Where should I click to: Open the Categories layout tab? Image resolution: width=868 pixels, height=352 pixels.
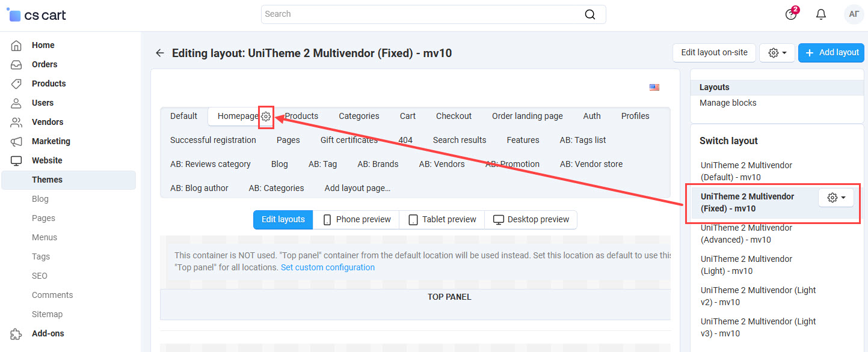click(359, 116)
